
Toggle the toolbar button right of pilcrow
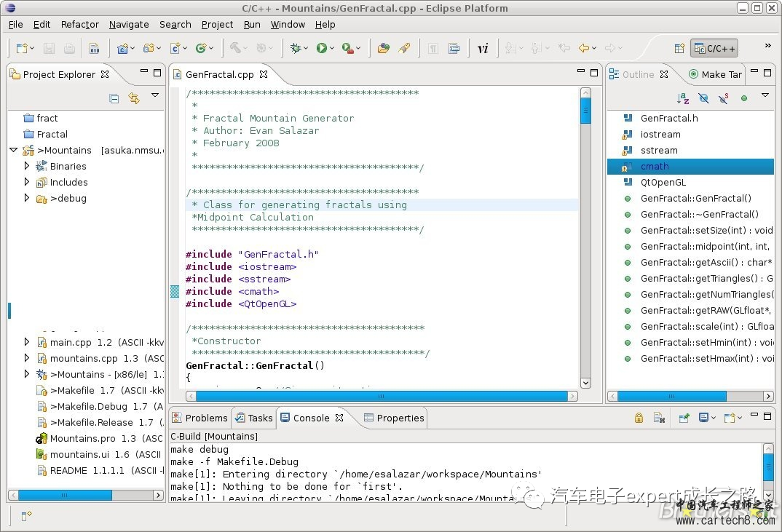(454, 48)
